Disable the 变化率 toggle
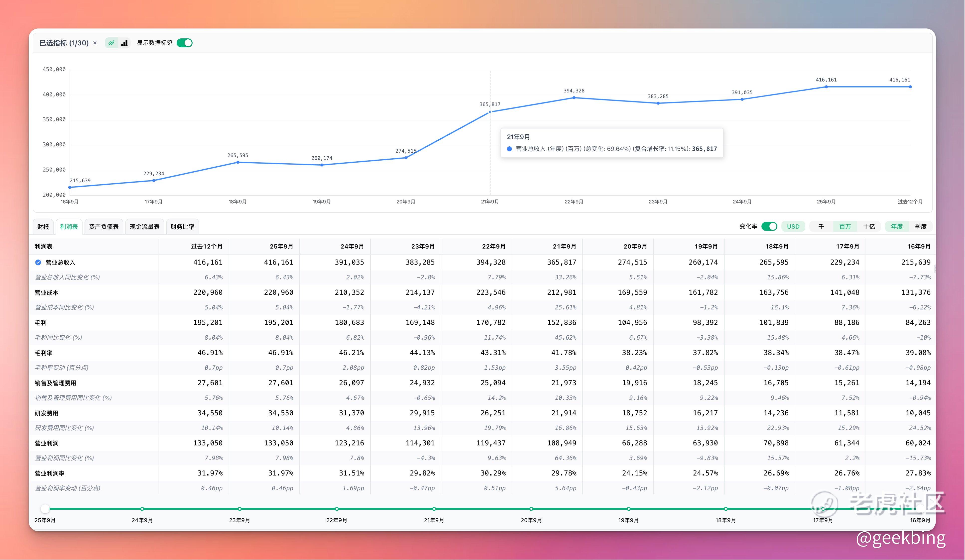The image size is (965, 560). (769, 226)
